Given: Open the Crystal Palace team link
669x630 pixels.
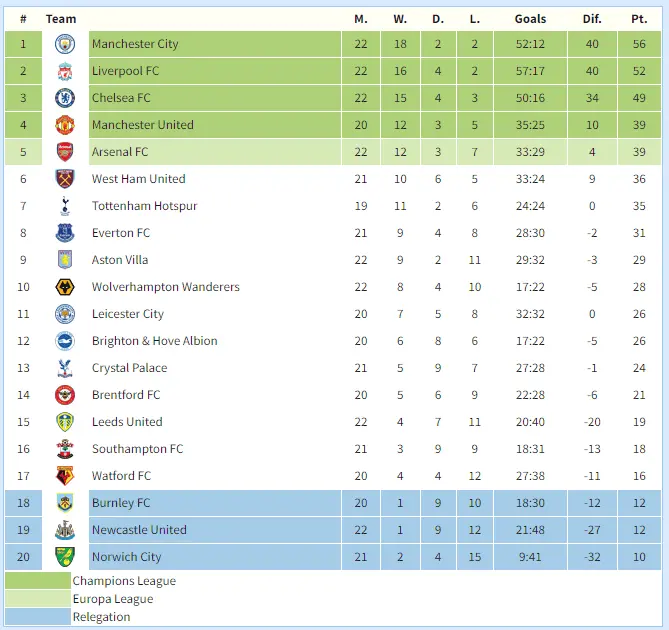Looking at the screenshot, I should 129,368.
